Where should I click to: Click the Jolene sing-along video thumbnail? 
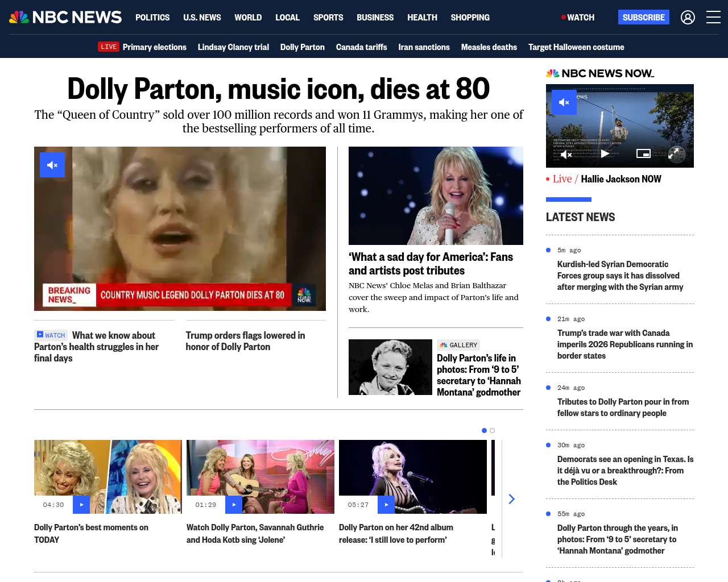click(x=260, y=477)
